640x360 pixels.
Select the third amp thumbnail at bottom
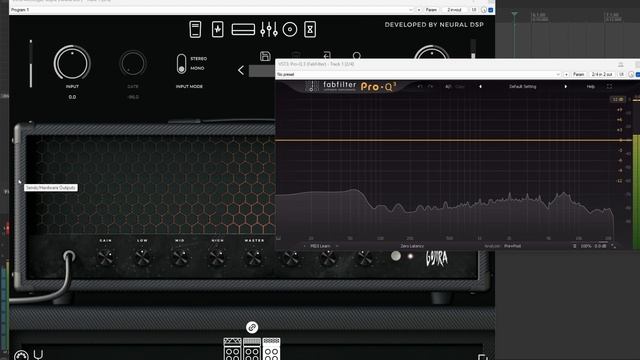(271, 349)
